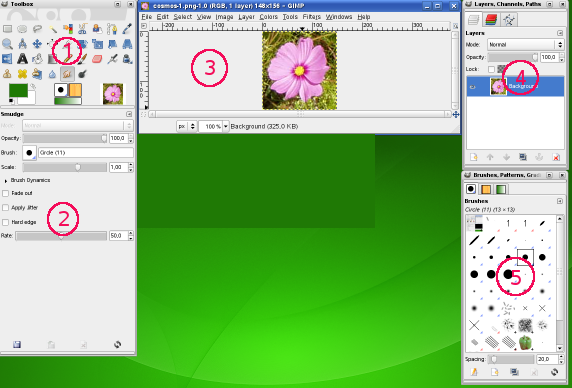The height and width of the screenshot is (388, 572).
Task: Select the Rectangle Select tool
Action: pos(7,29)
